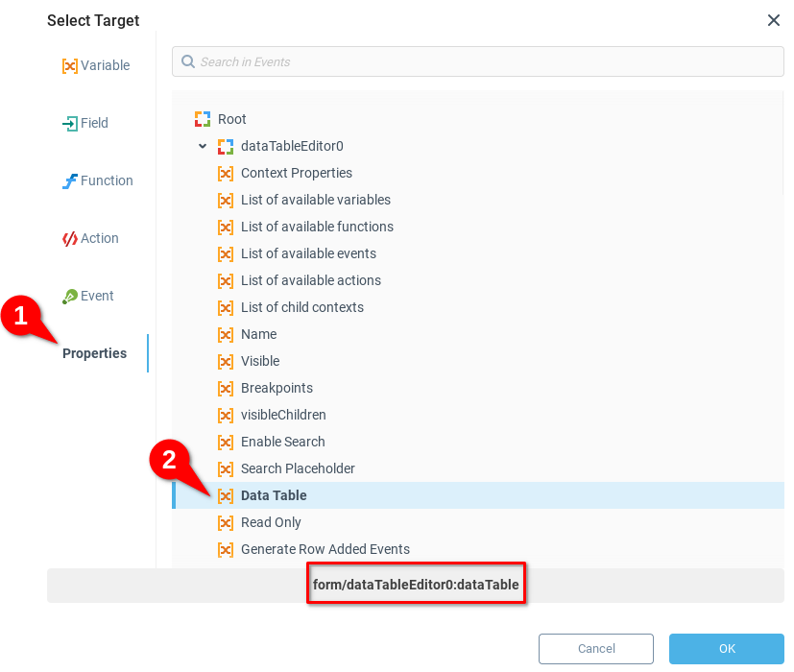794x672 pixels.
Task: Close the Select Target dialog
Action: pos(774,20)
